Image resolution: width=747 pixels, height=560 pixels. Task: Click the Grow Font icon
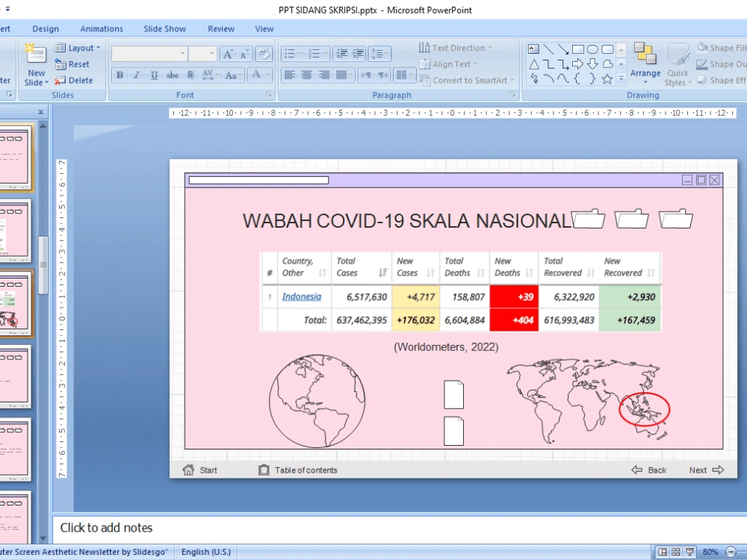(228, 54)
